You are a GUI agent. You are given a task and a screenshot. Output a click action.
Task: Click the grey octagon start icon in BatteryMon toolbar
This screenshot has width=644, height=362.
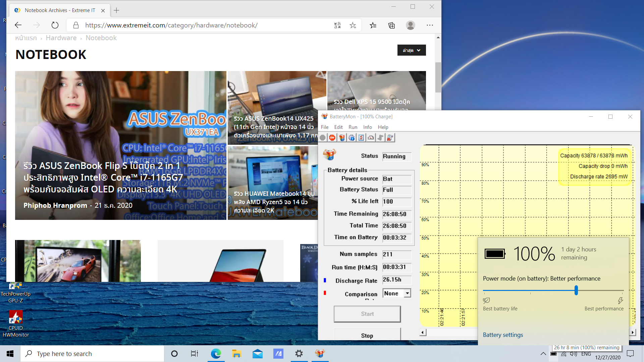[323, 138]
